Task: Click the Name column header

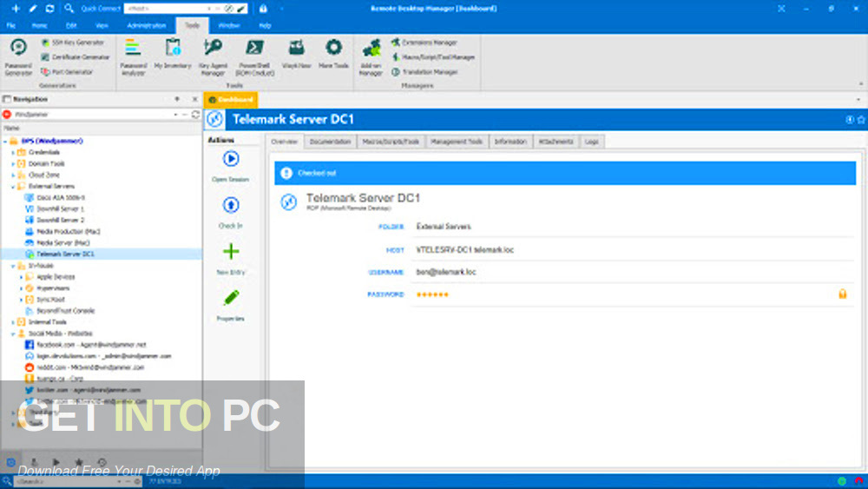Action: point(102,128)
